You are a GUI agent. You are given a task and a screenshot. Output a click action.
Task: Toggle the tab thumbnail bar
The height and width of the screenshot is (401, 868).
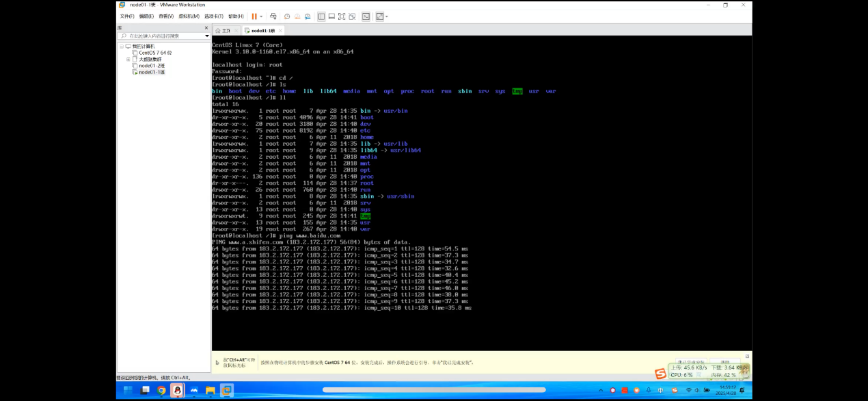point(331,16)
